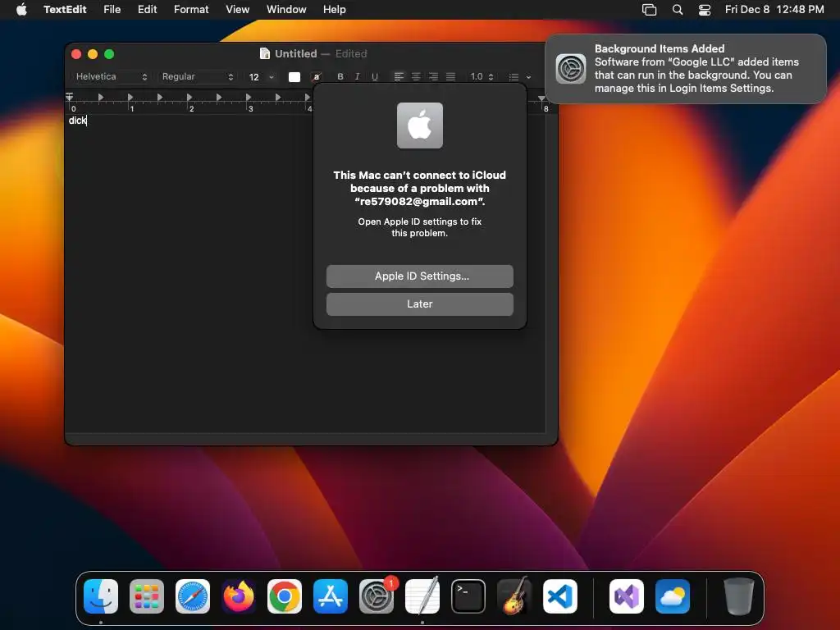
Task: Click the TextEdit icon in the Dock
Action: click(422, 596)
